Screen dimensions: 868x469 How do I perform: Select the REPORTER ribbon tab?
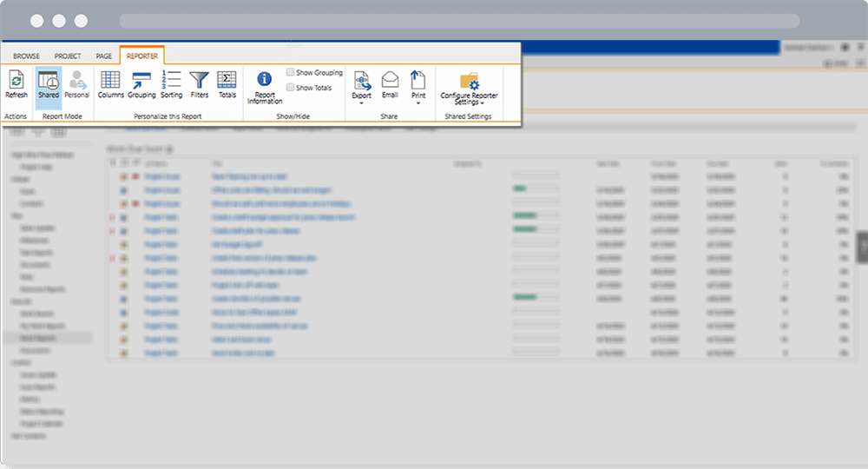point(142,56)
